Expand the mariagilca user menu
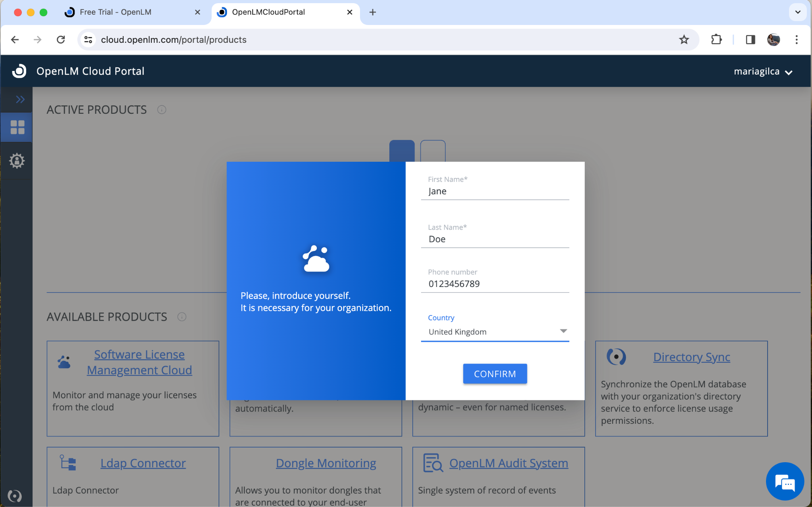The image size is (812, 507). click(x=762, y=72)
